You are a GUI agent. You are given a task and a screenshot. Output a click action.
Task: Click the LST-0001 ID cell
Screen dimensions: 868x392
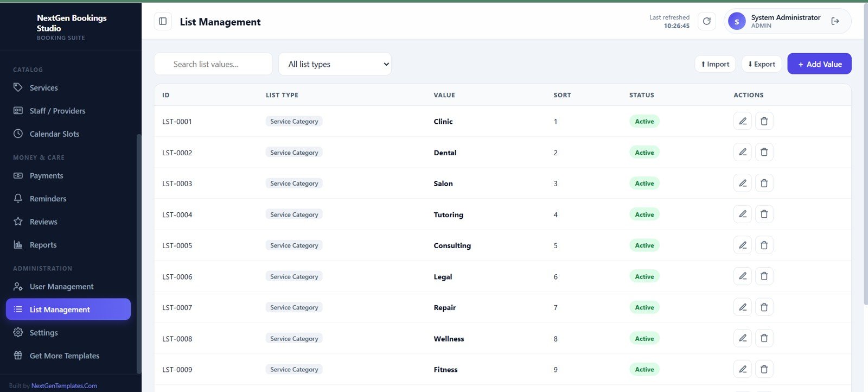[x=177, y=122]
